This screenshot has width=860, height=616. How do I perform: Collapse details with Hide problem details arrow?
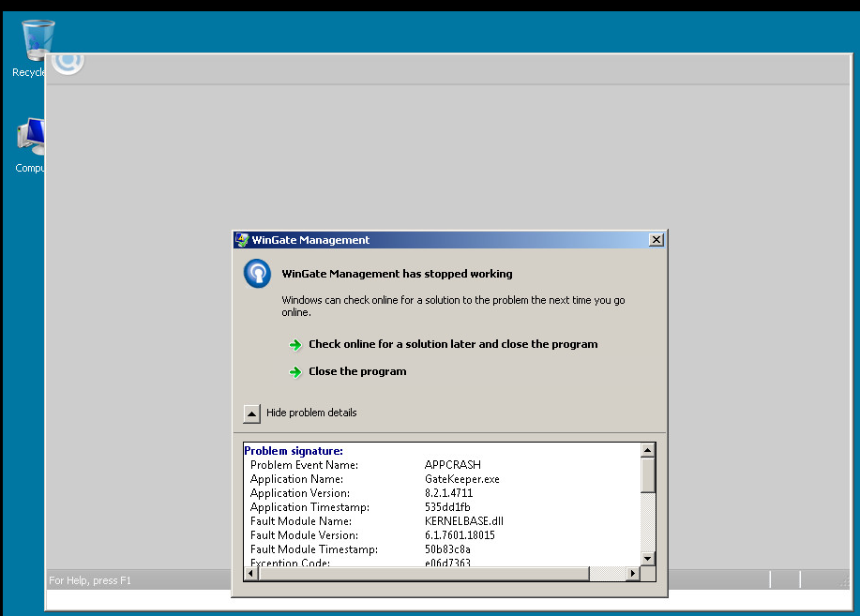coord(251,413)
